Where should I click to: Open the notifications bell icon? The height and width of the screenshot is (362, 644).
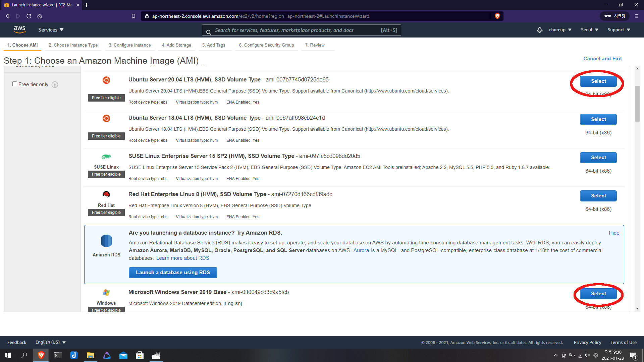pyautogui.click(x=539, y=30)
